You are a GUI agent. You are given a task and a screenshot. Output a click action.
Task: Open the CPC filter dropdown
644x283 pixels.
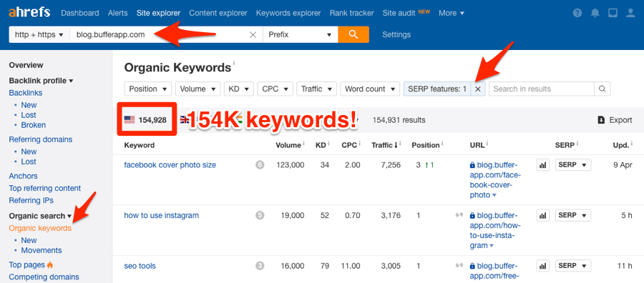pos(275,89)
